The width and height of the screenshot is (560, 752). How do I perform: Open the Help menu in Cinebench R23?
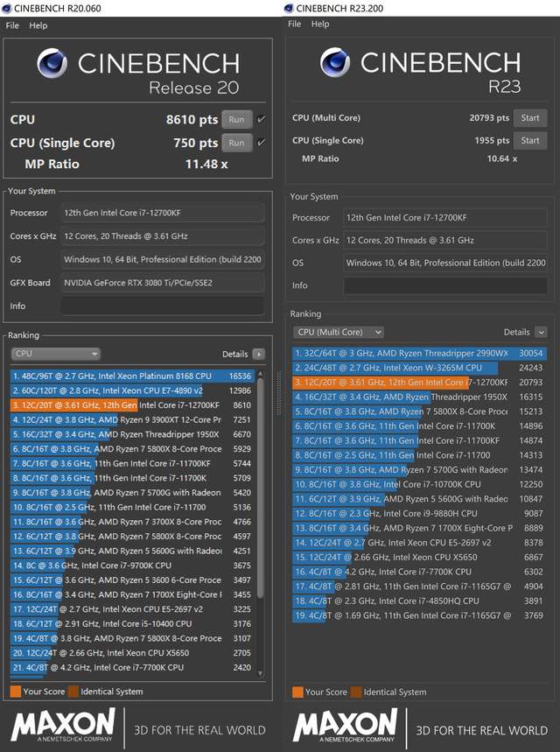point(320,24)
